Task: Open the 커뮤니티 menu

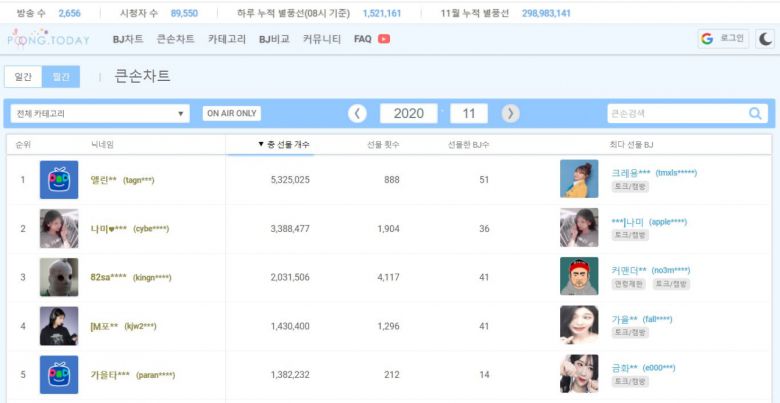Action: coord(322,39)
